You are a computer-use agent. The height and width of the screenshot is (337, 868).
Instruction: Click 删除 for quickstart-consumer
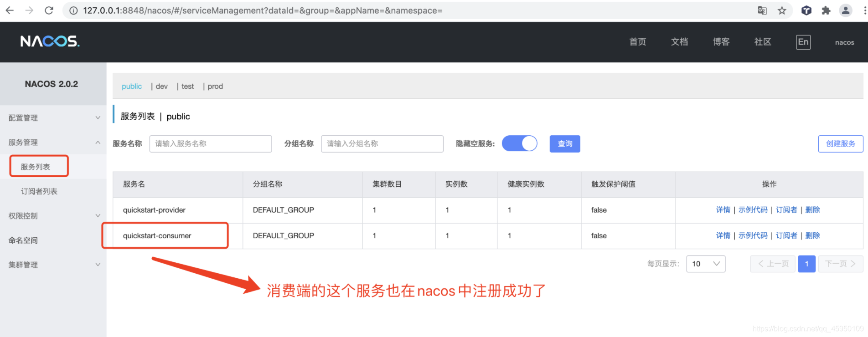[812, 235]
